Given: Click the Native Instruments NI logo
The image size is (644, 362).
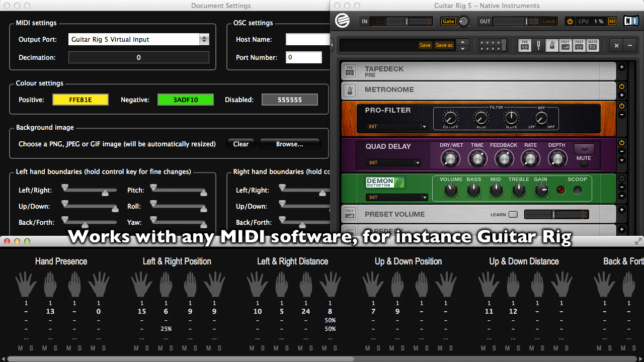Looking at the screenshot, I should pos(630,21).
